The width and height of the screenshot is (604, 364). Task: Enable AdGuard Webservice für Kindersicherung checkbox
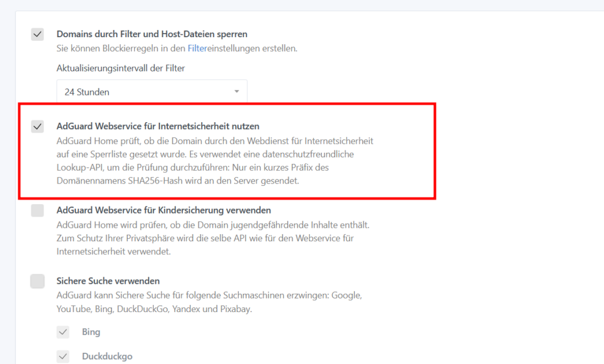coord(37,210)
